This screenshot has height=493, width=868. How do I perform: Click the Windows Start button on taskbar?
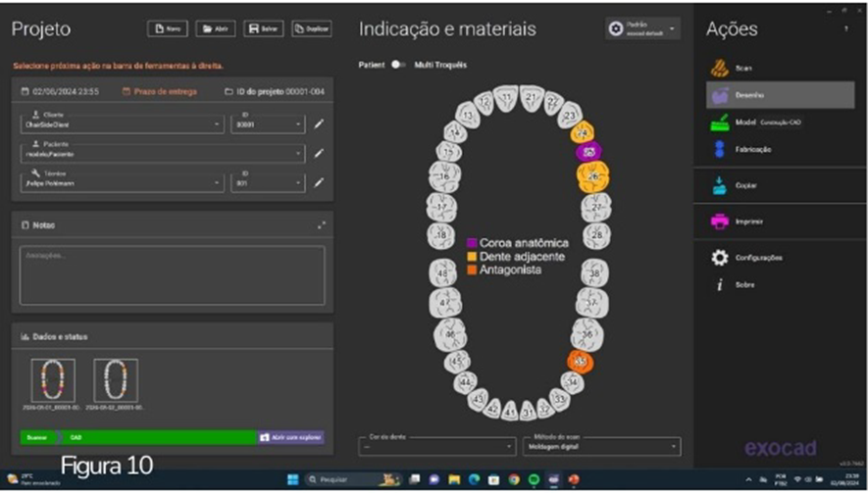(291, 479)
